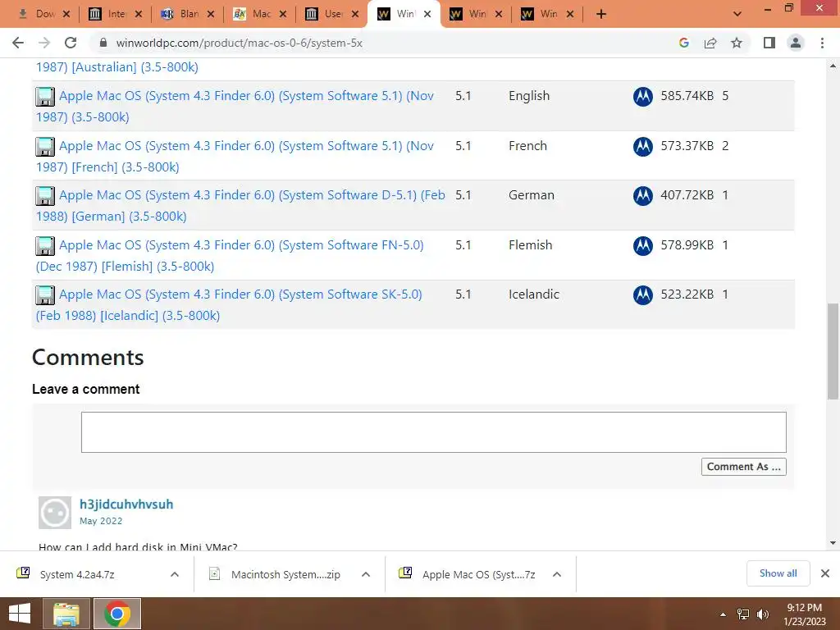Viewport: 840px width, 630px height.
Task: Click the forward navigation arrow
Action: (44, 43)
